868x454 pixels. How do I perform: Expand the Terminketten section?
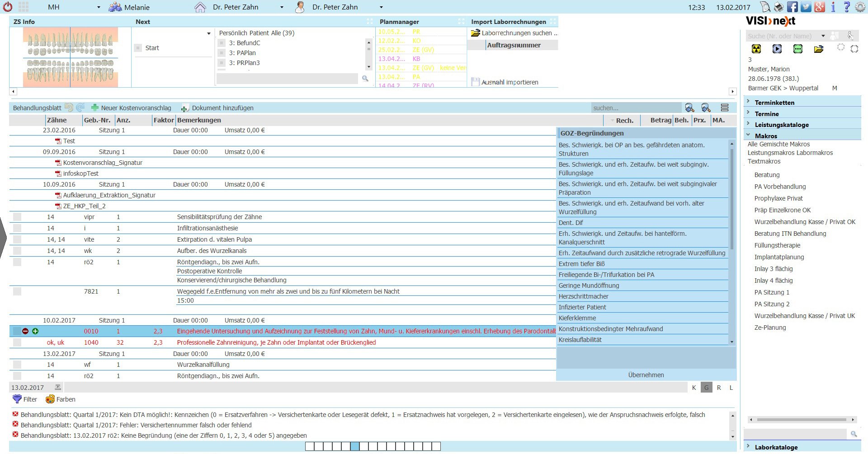click(x=774, y=103)
